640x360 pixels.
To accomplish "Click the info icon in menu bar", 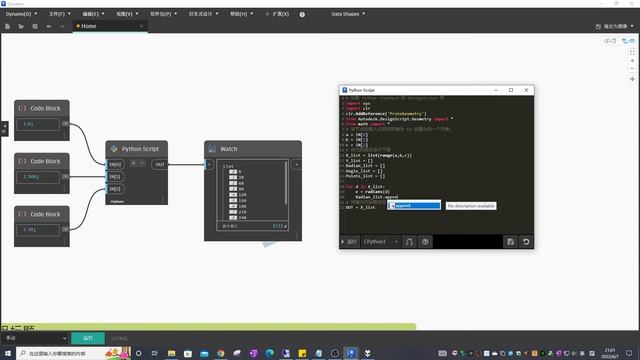I will [302, 14].
